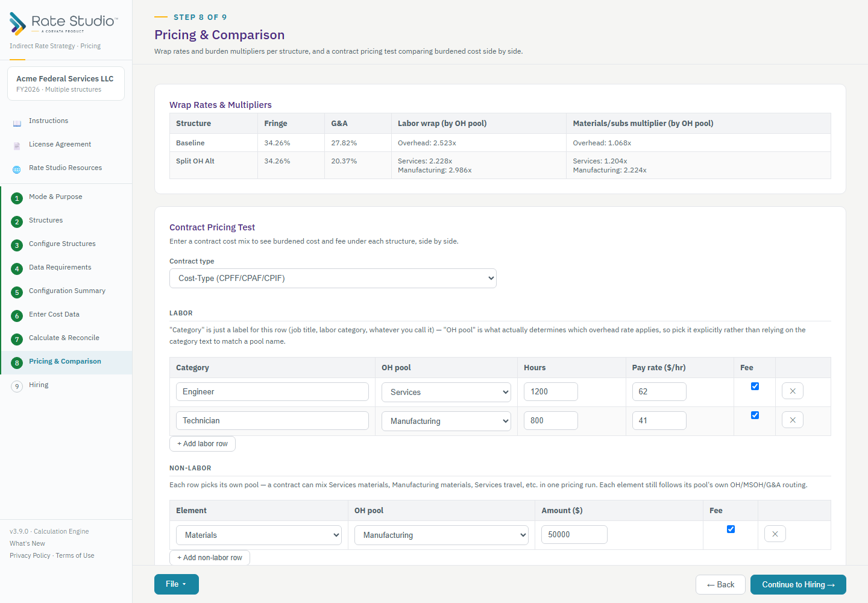This screenshot has width=868, height=603.
Task: Add a non-labor row
Action: [210, 558]
